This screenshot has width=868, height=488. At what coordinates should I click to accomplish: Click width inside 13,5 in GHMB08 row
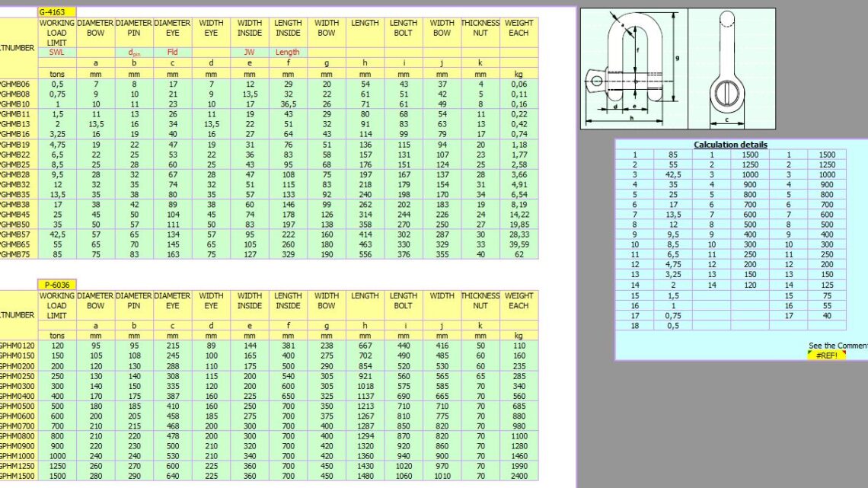(250, 94)
